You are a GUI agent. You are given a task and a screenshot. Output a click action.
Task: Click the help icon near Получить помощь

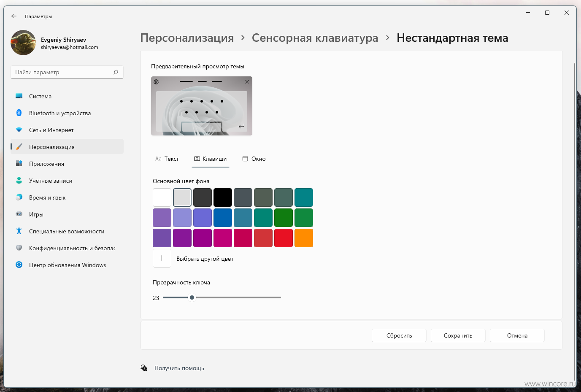tap(144, 368)
